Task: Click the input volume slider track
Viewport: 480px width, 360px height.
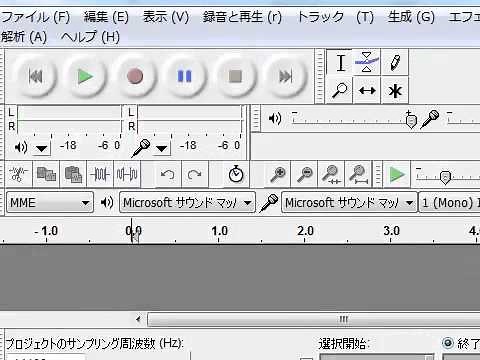Action: pyautogui.click(x=463, y=120)
